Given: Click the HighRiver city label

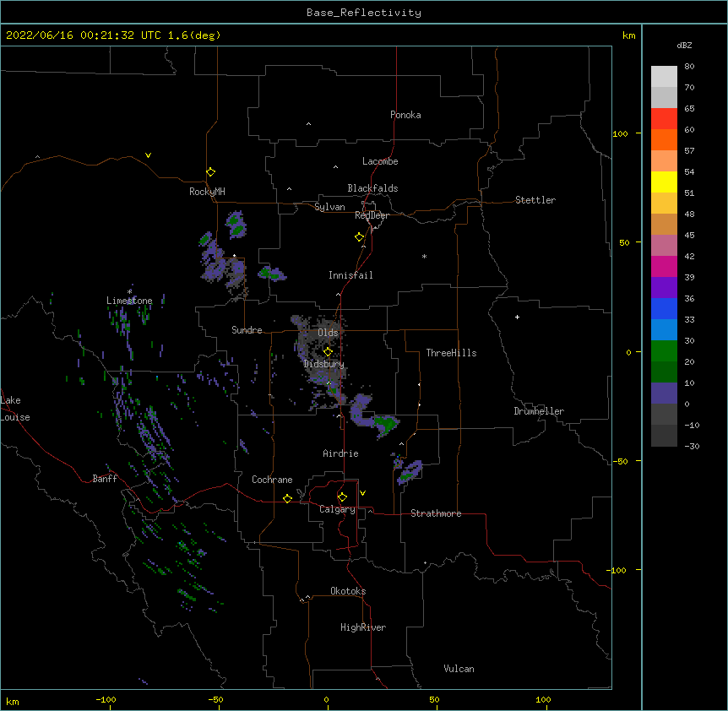Looking at the screenshot, I should pos(363,627).
